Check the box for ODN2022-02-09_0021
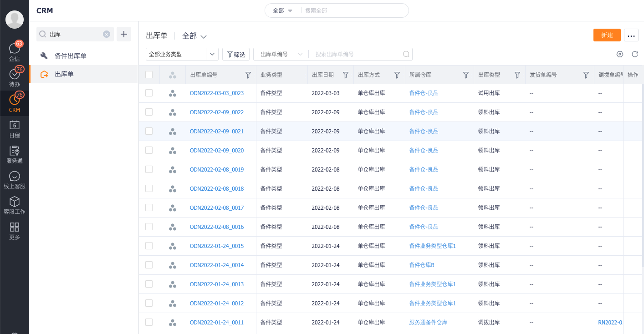This screenshot has width=644, height=334. (x=149, y=131)
